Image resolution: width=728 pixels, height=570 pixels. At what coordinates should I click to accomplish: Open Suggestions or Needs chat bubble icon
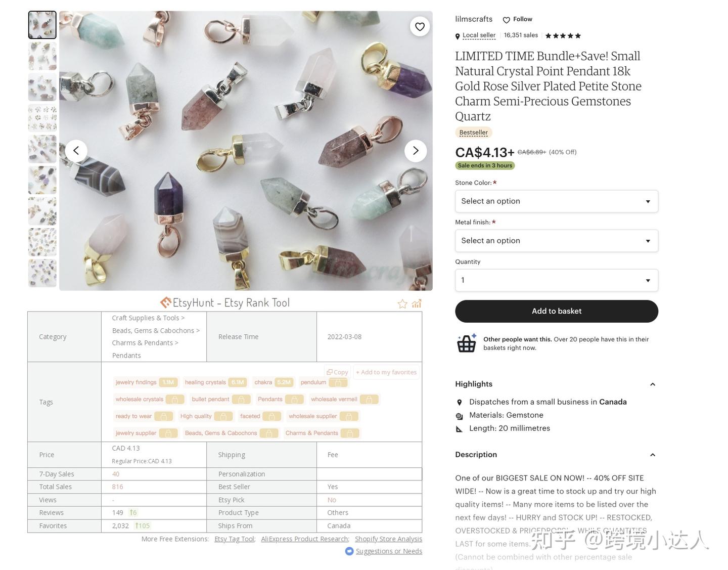pos(349,551)
